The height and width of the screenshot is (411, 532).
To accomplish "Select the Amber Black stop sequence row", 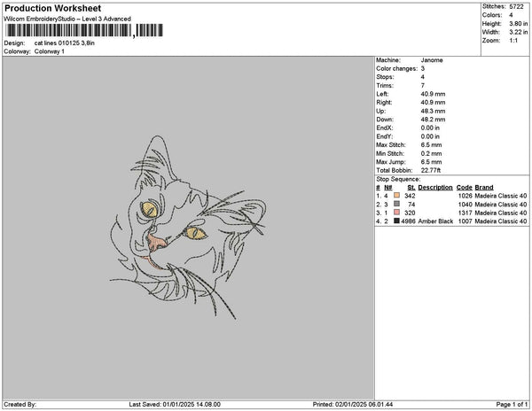I will click(x=451, y=221).
